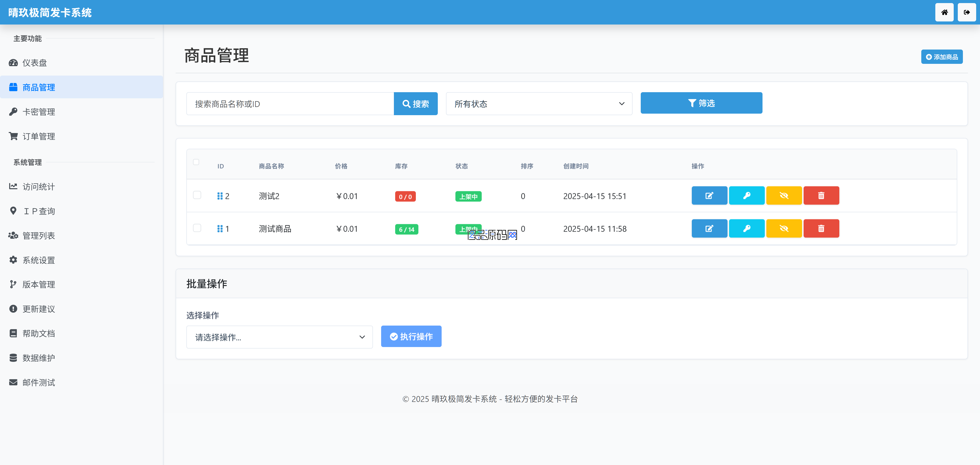Check the checkbox for product 测试商品
Screen dimensions: 980x465
tap(197, 228)
